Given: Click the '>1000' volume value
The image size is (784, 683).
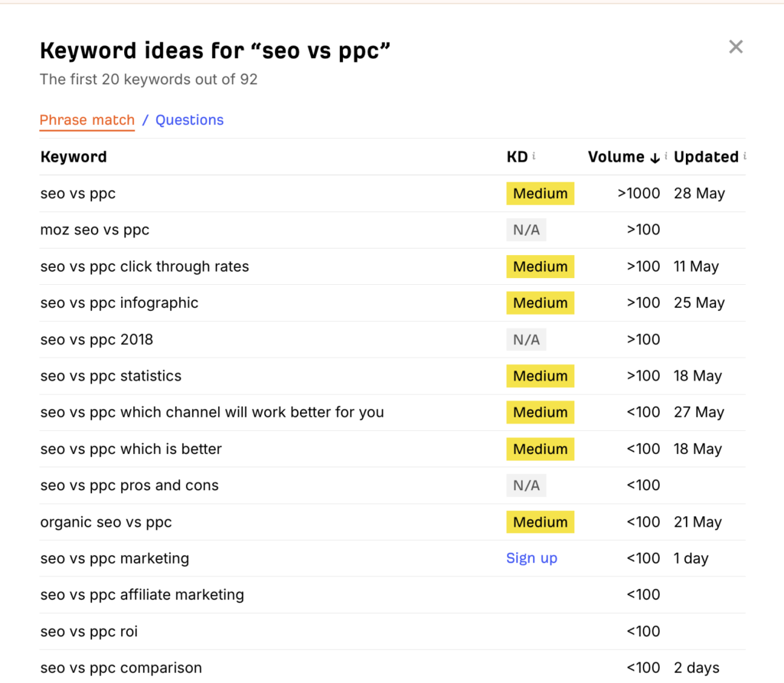Looking at the screenshot, I should 639,194.
